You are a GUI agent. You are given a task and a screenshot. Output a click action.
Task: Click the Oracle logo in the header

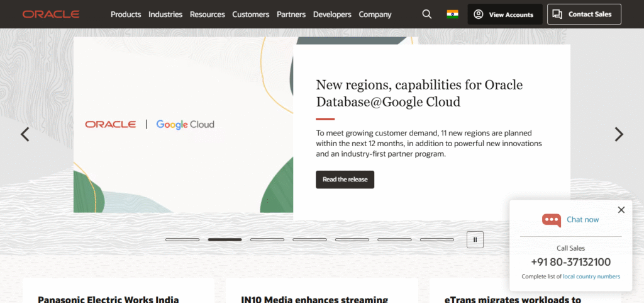pyautogui.click(x=51, y=14)
